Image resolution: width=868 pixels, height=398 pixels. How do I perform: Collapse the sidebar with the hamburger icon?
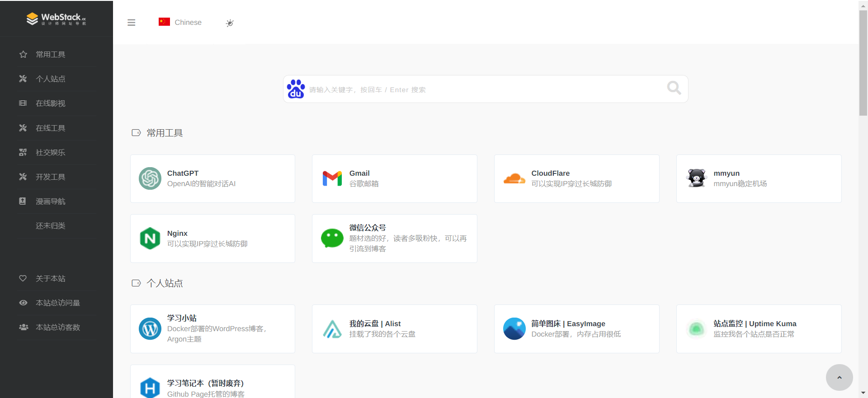(132, 23)
